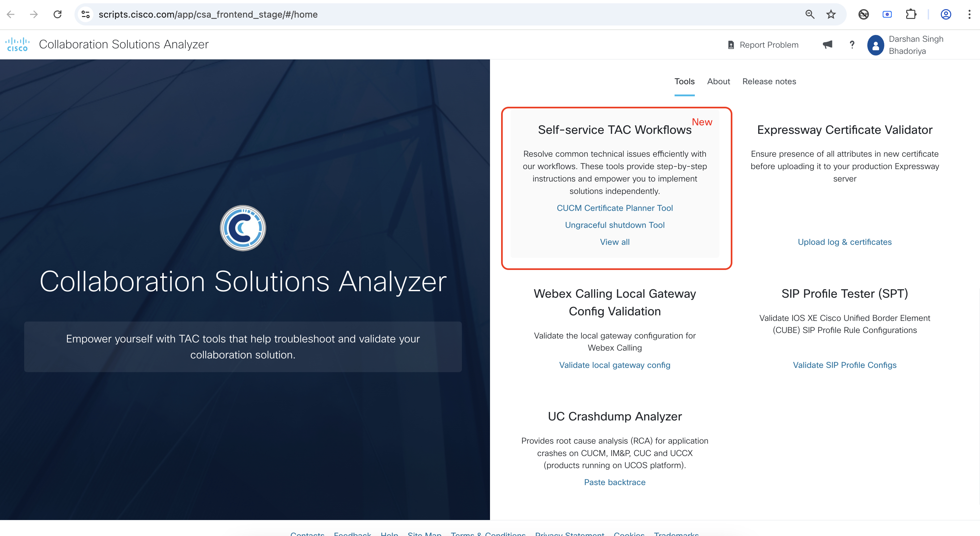Open help question mark icon
Screen dimensions: 980x536
click(852, 45)
